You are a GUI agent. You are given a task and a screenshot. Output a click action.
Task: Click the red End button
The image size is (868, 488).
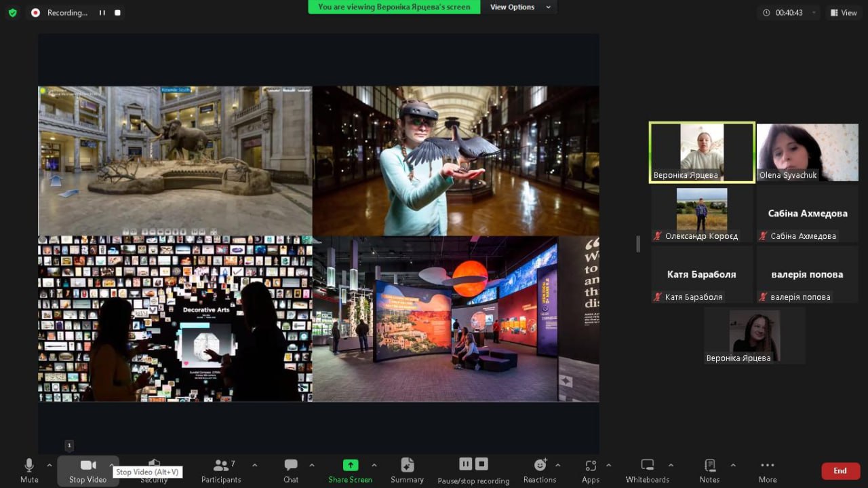840,471
